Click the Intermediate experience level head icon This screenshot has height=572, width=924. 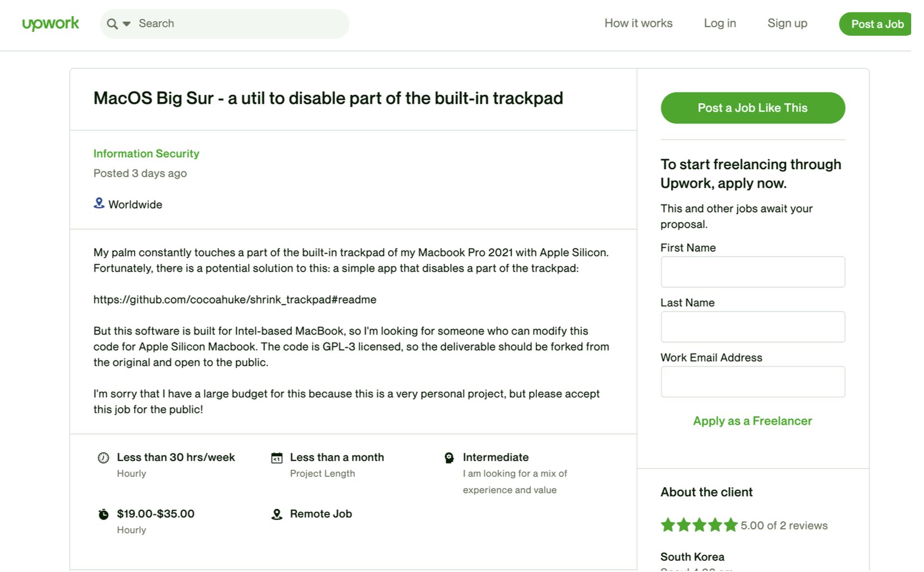click(x=449, y=458)
